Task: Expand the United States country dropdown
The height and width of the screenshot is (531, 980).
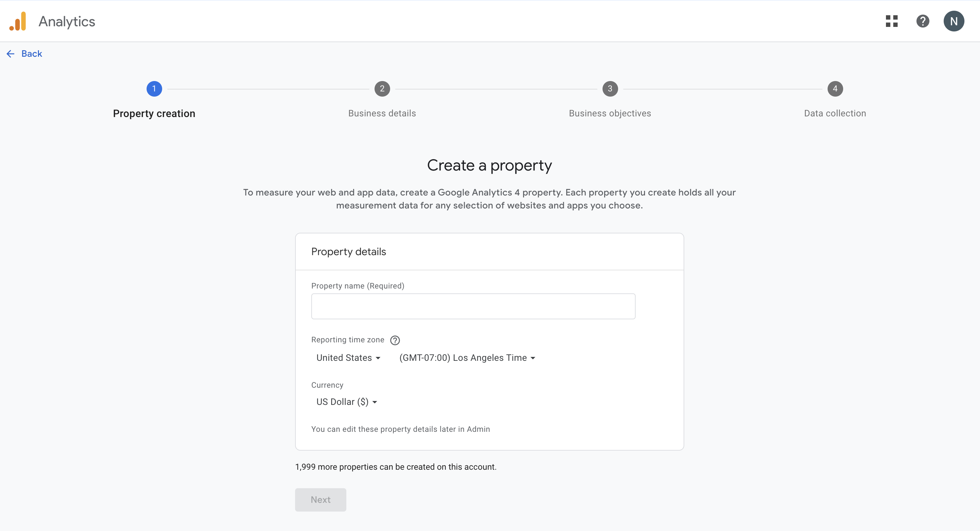Action: [348, 358]
